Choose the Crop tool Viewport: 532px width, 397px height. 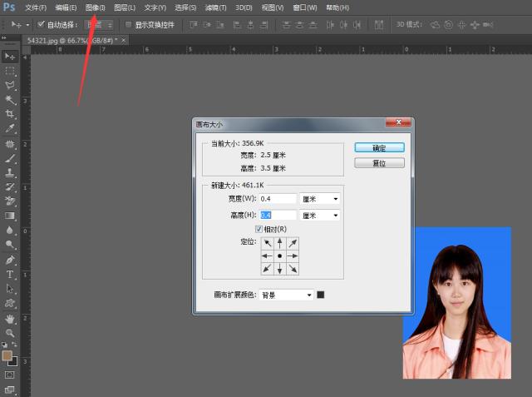coord(10,114)
